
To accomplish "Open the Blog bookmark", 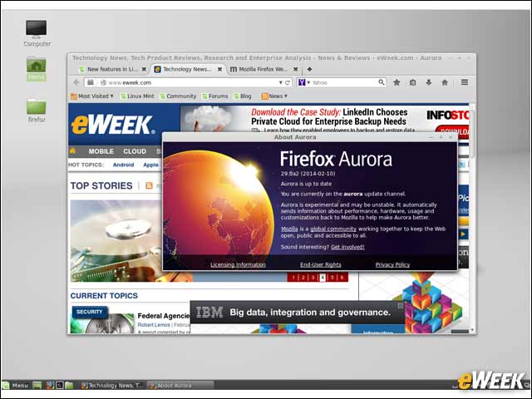I will pyautogui.click(x=243, y=96).
